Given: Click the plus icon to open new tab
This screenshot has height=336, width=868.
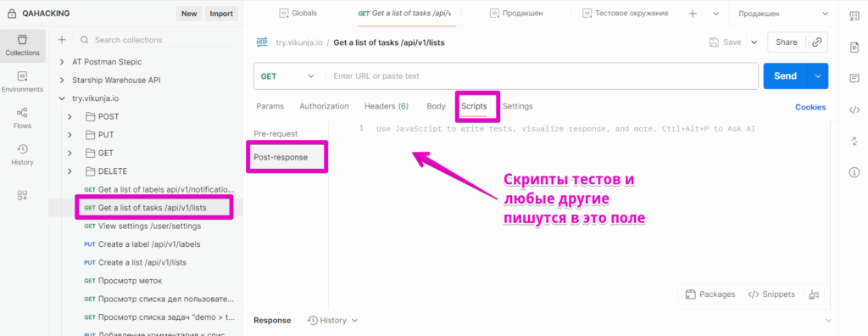Looking at the screenshot, I should [693, 14].
